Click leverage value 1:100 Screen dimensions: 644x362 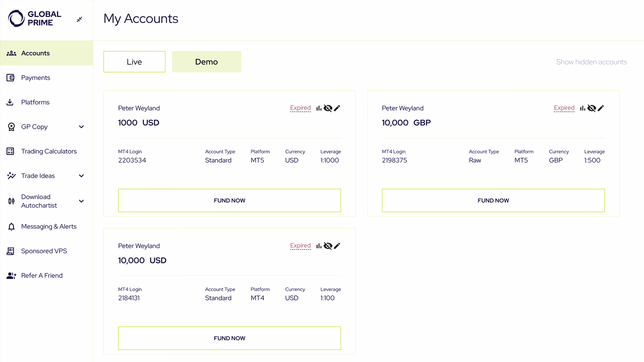[x=327, y=298]
